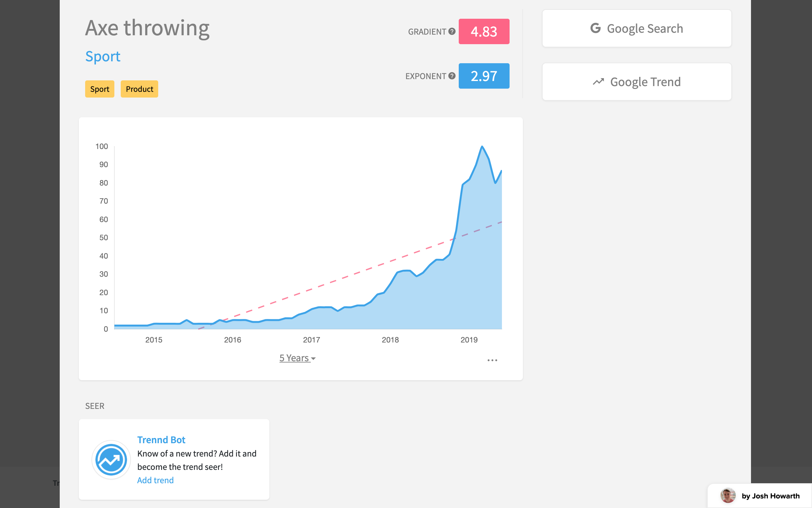Click the Exponent help question-mark icon
This screenshot has width=812, height=508.
point(452,76)
